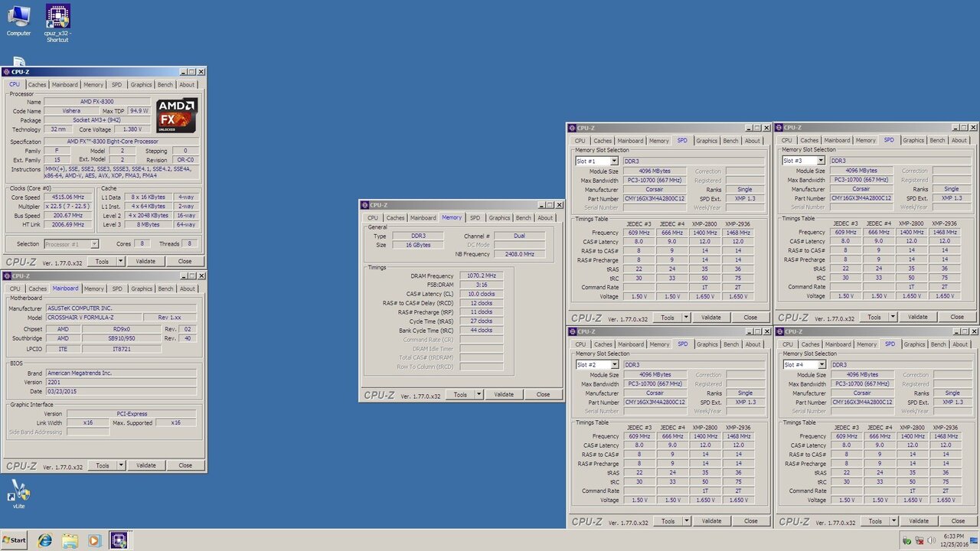The width and height of the screenshot is (980, 551).
Task: Expand the Slot #3 memory slot dropdown
Action: pyautogui.click(x=821, y=161)
